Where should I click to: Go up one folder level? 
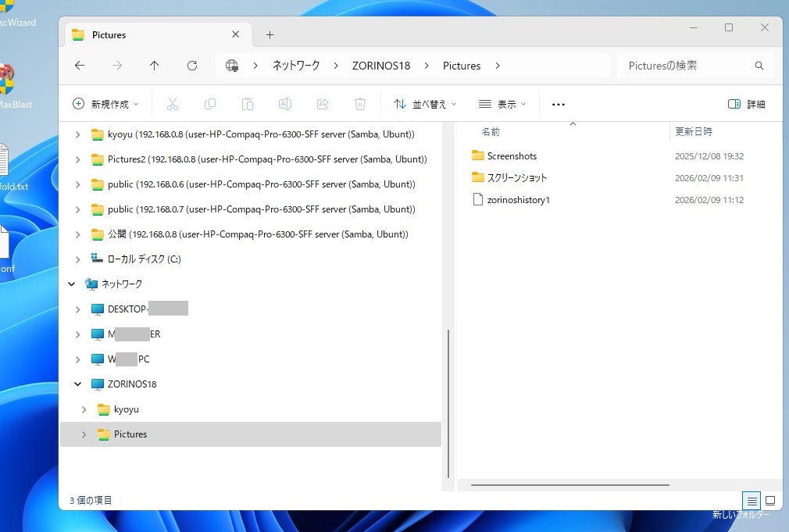pyautogui.click(x=155, y=66)
